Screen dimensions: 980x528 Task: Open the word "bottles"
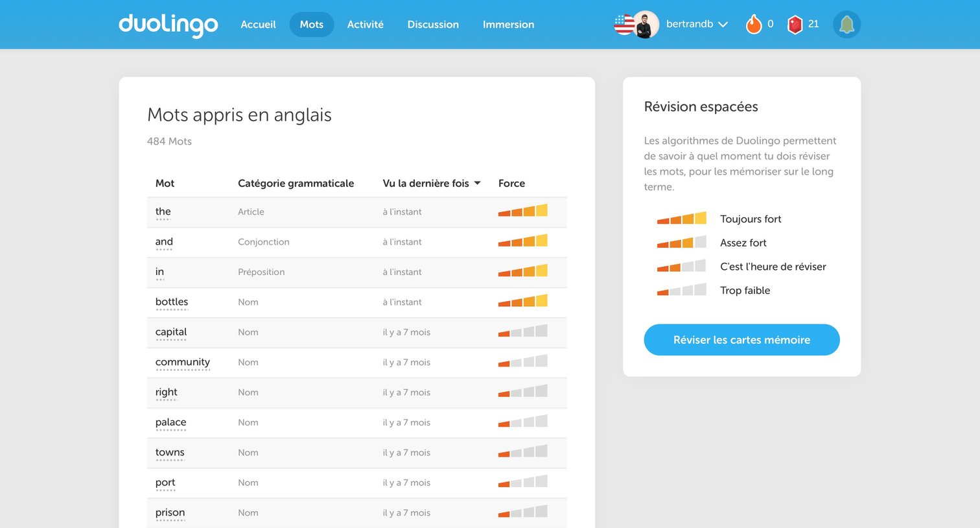(172, 302)
